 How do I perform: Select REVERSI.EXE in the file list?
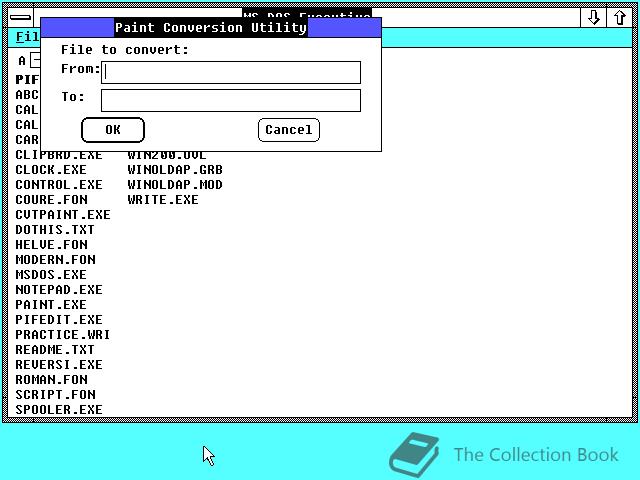coord(59,365)
